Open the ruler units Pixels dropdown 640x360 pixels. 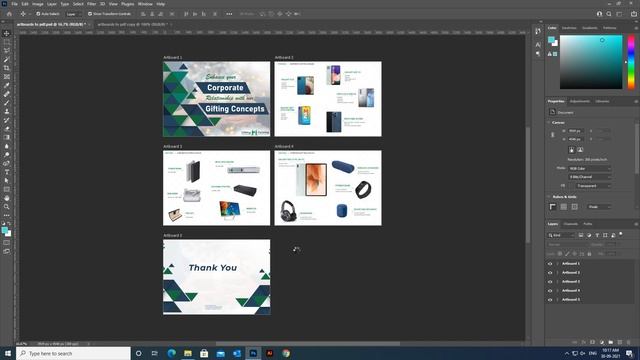pos(599,207)
